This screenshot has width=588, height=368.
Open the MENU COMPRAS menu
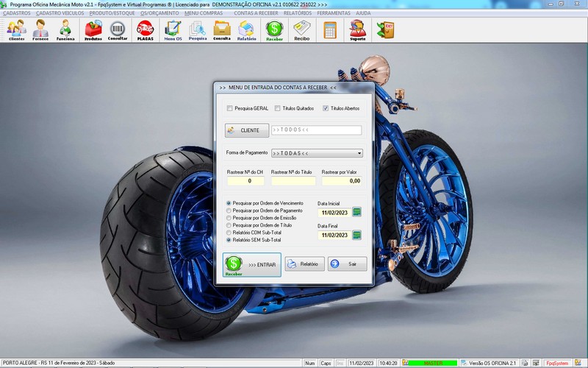pos(204,13)
